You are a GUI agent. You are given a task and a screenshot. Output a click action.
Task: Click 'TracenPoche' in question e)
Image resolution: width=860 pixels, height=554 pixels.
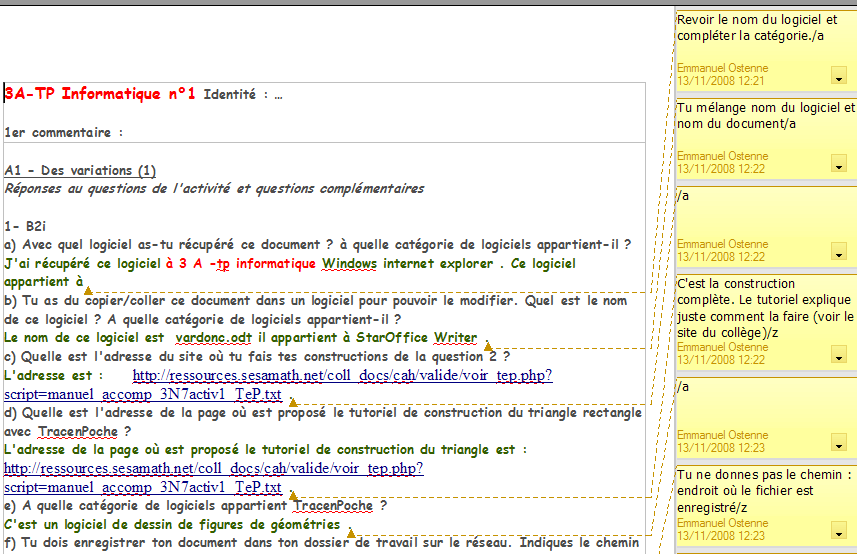(333, 506)
